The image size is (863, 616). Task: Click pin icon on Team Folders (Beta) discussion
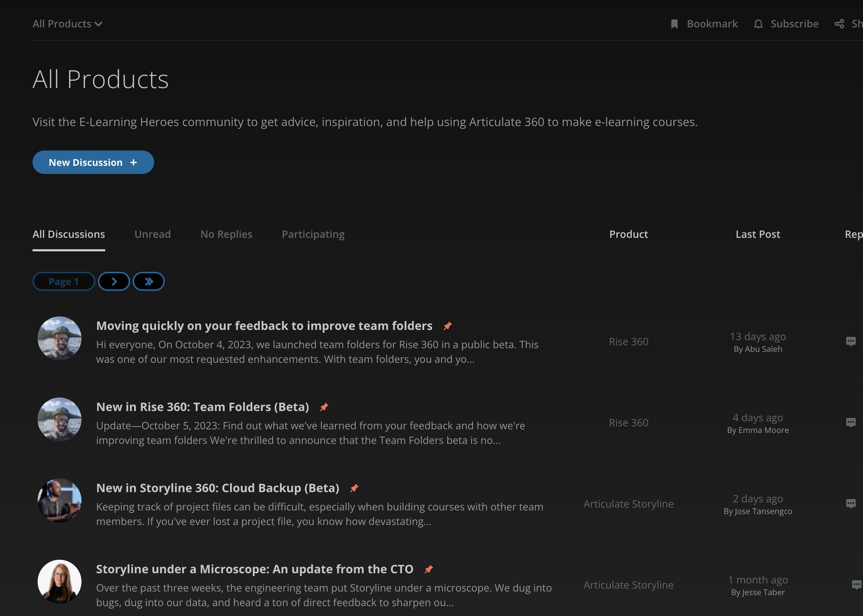click(324, 407)
